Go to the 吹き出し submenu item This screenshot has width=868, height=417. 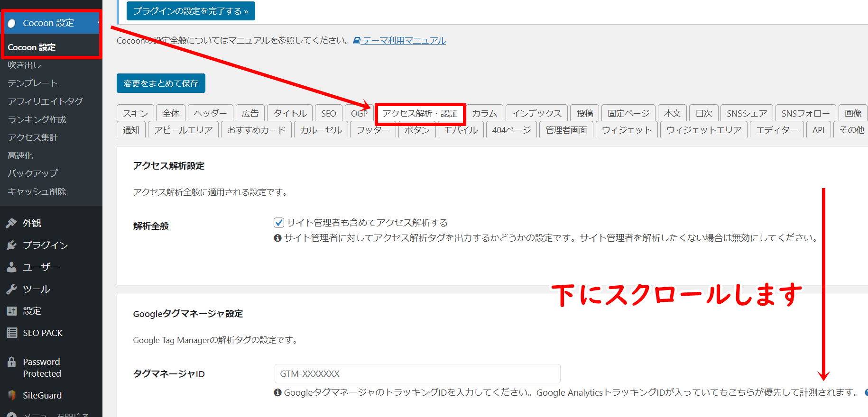coord(25,65)
